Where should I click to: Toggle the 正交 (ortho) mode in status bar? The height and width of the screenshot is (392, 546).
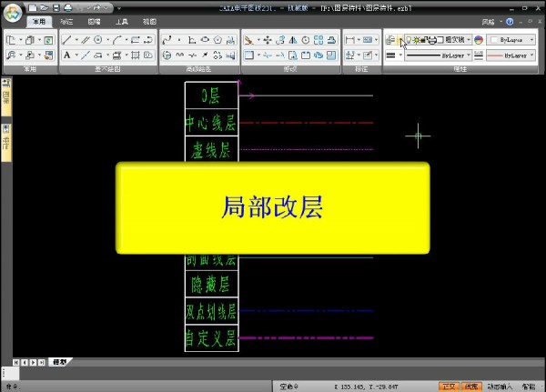click(x=450, y=387)
